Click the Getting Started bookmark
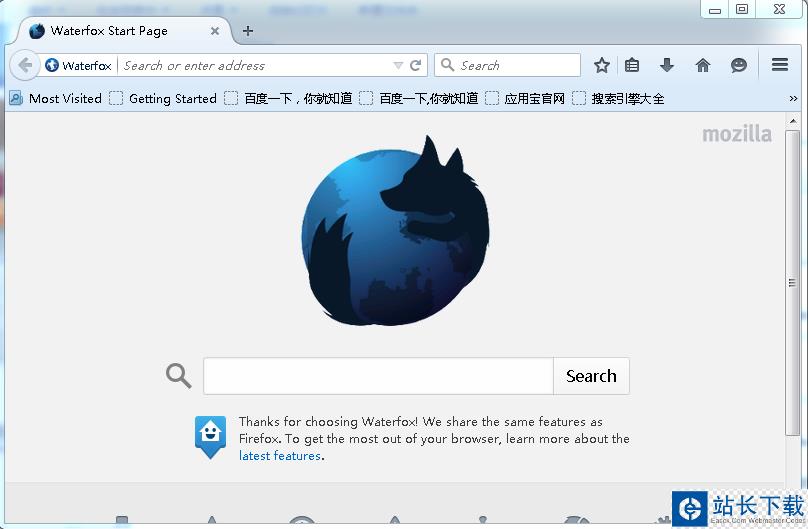The height and width of the screenshot is (529, 808). click(x=163, y=98)
